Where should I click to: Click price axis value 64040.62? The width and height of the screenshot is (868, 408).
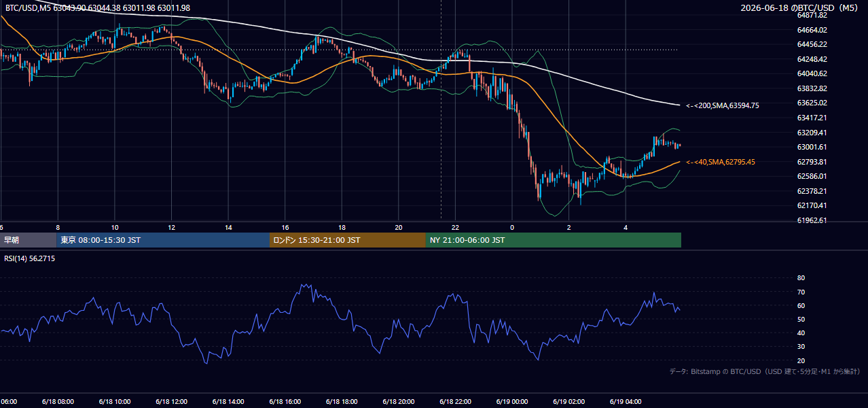point(812,73)
